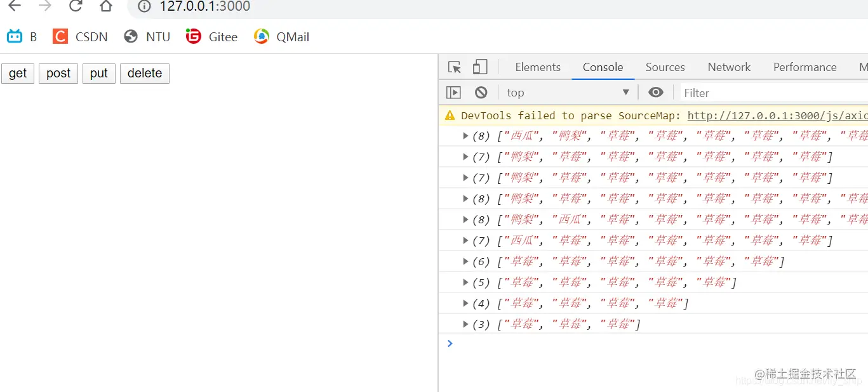Switch to the Performance tab
Viewport: 868px width, 392px height.
pos(805,67)
